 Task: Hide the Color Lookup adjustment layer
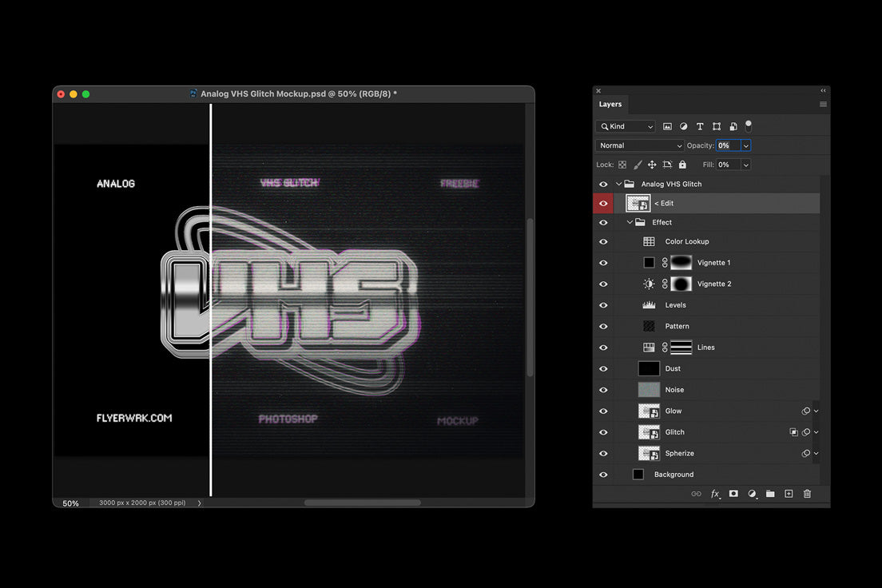point(603,241)
